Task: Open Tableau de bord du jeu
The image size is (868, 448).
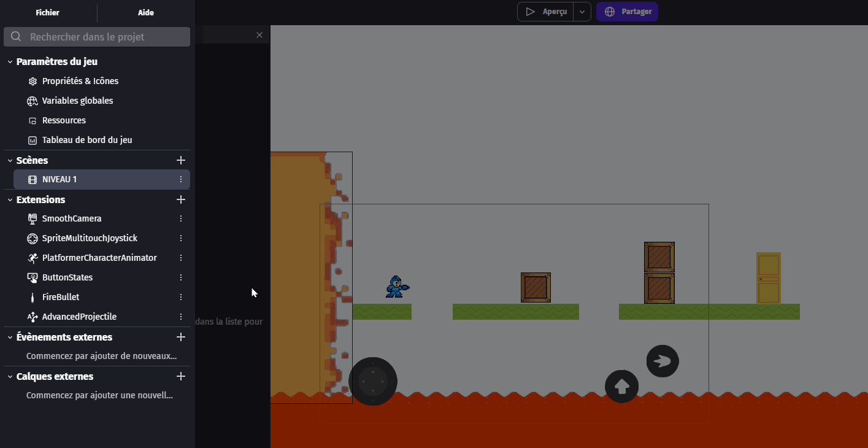Action: click(x=87, y=140)
